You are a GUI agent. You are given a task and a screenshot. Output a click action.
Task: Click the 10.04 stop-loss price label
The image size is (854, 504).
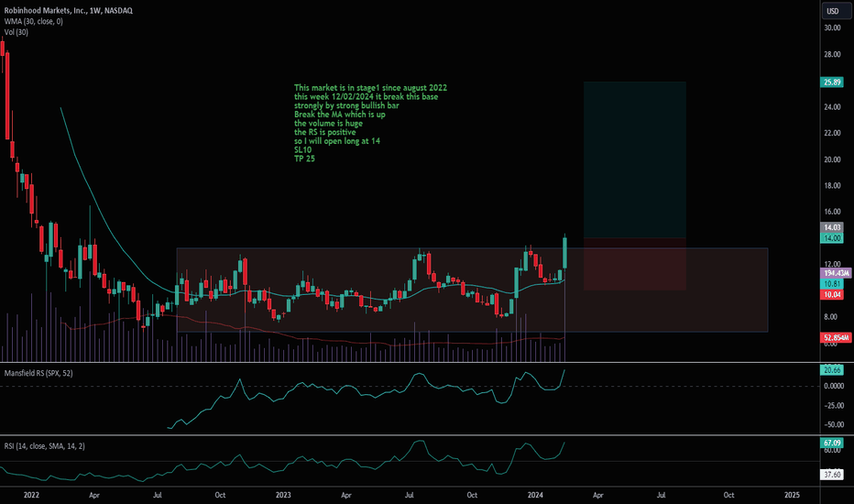pos(832,294)
